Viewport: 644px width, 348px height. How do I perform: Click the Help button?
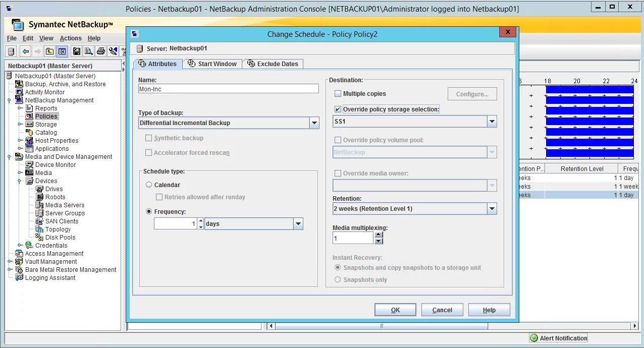[x=489, y=309]
